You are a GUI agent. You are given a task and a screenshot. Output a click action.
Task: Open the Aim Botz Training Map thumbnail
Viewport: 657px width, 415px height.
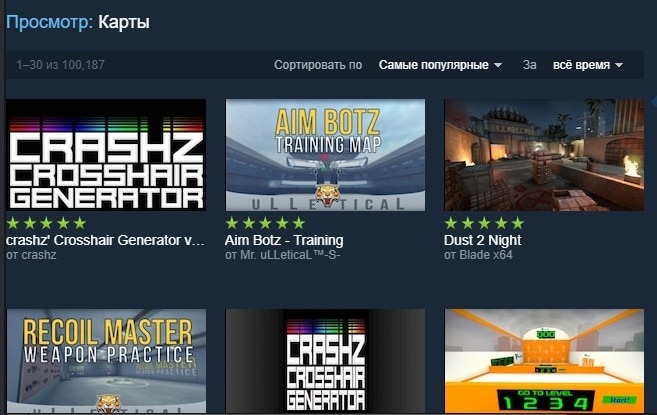325,155
